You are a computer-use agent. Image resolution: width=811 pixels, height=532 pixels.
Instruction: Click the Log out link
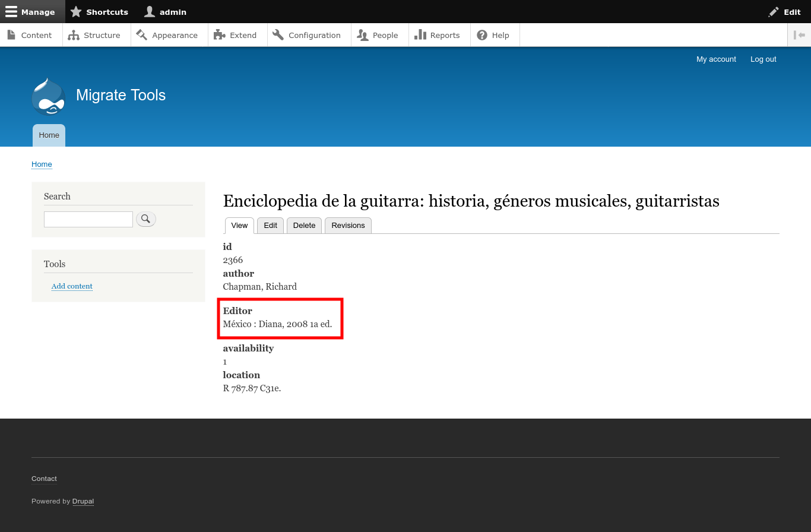763,59
